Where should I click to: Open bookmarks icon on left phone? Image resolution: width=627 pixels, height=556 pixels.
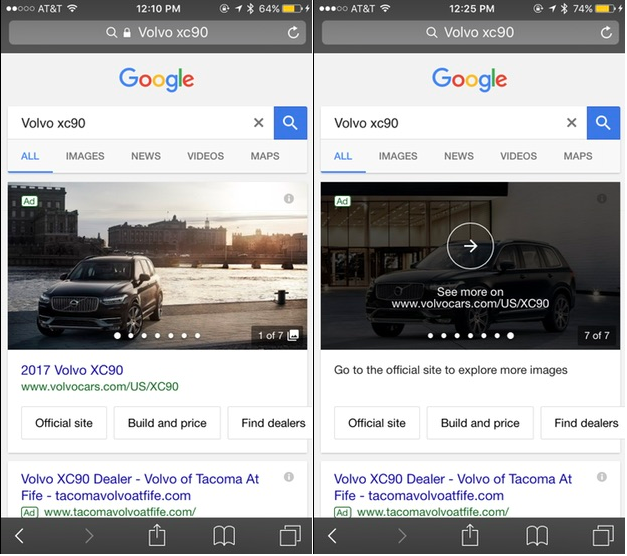224,536
